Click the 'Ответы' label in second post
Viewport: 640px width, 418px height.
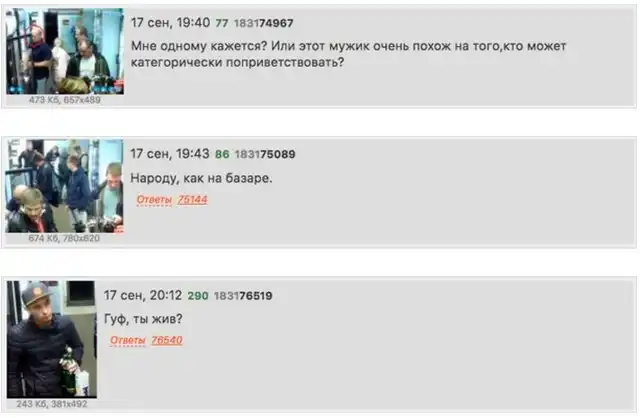154,200
